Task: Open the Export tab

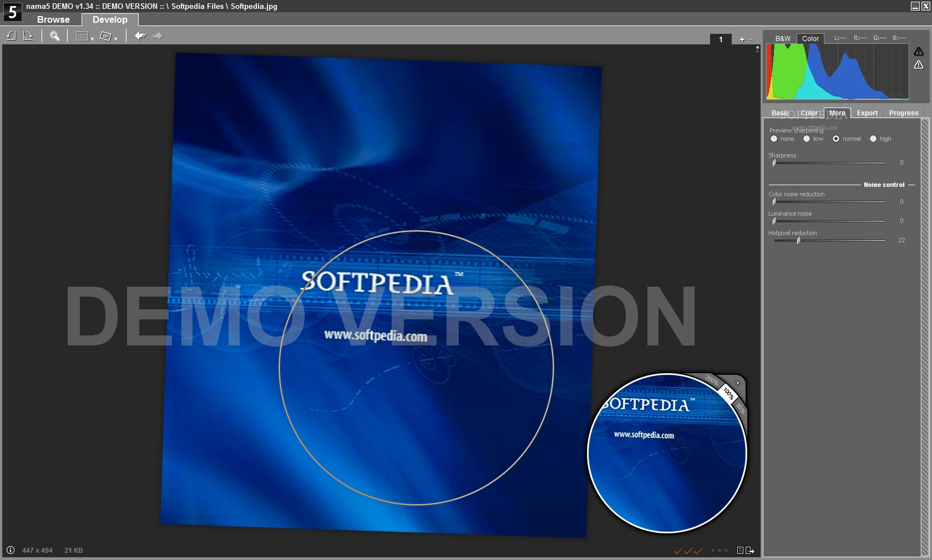Action: pos(867,113)
